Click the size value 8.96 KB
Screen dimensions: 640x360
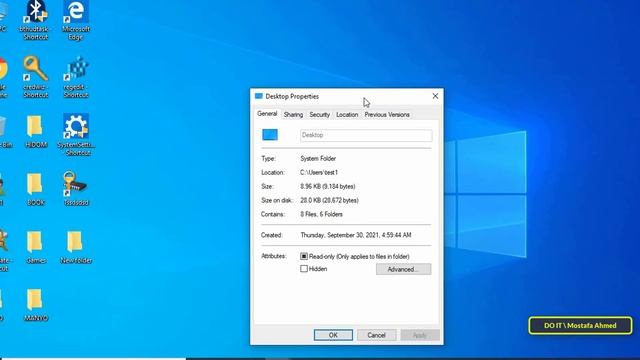(328, 186)
